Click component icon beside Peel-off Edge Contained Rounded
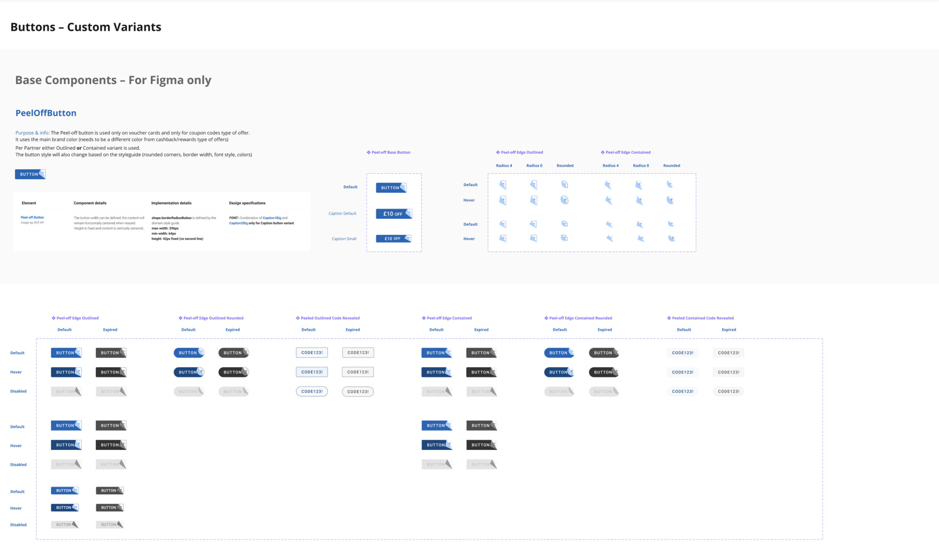Screen dimensions: 939x560 pyautogui.click(x=546, y=318)
